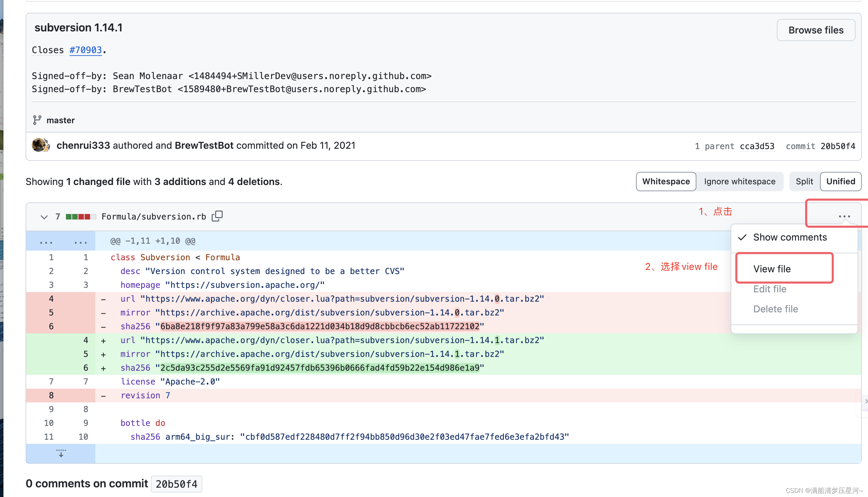
Task: Collapse the Formula/subversion.rb diff with the chevron
Action: click(x=44, y=217)
